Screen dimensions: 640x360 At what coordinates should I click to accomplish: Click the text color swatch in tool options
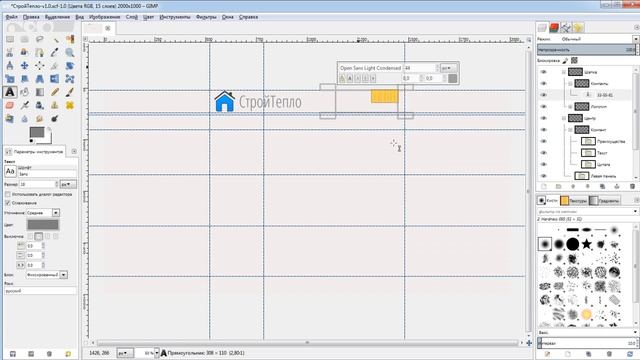(x=43, y=224)
